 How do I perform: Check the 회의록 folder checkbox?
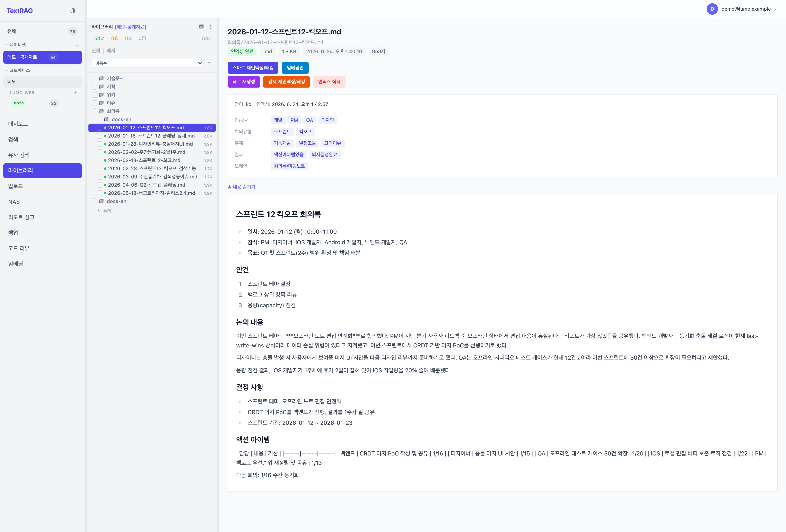pos(95,111)
